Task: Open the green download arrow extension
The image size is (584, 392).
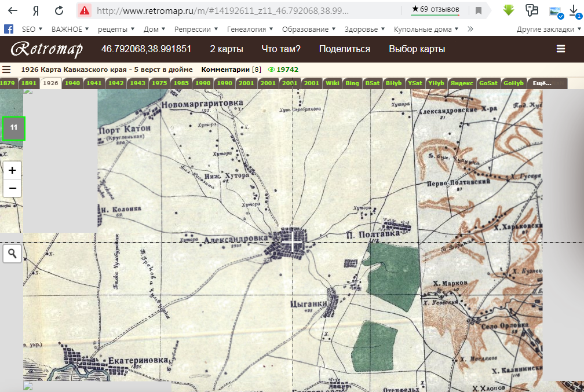Action: pos(509,10)
